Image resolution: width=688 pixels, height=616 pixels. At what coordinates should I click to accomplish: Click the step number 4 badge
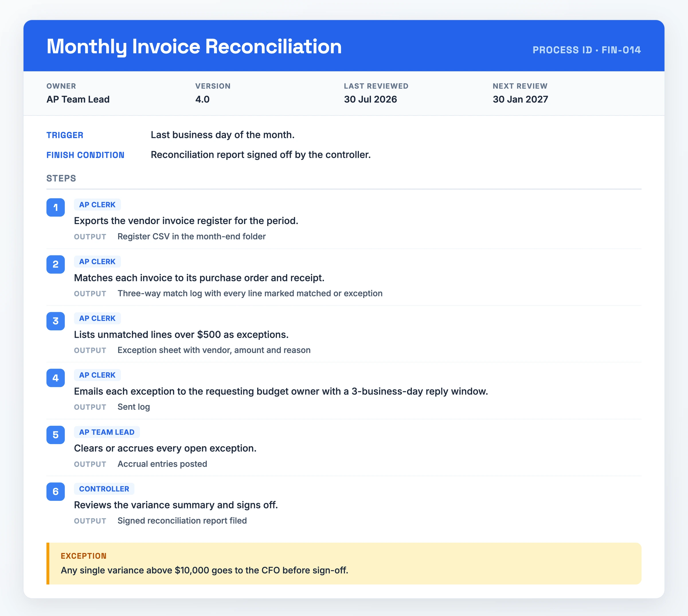[x=56, y=378]
